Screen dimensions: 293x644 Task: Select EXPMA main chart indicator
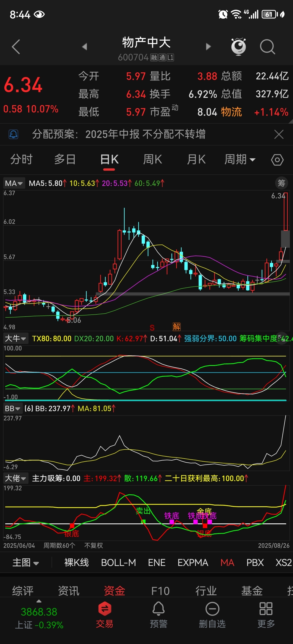193,563
